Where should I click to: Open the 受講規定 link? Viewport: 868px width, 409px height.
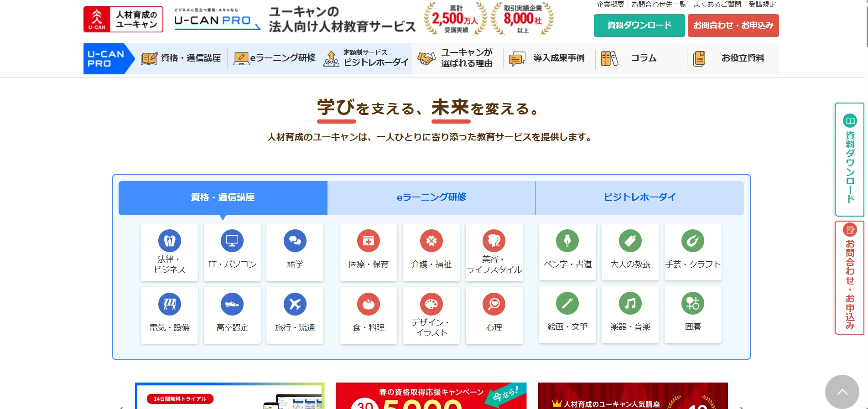[762, 5]
